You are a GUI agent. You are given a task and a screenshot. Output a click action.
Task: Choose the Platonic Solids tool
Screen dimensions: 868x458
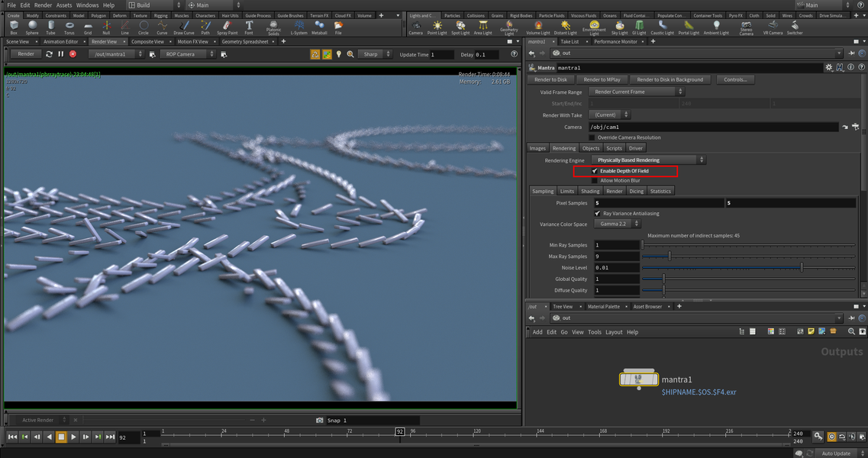point(273,28)
